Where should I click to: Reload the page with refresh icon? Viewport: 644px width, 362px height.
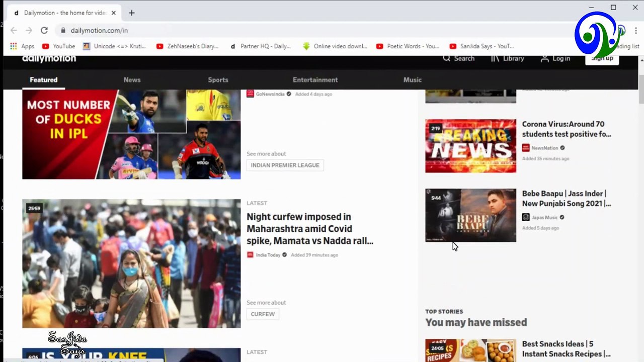[x=44, y=30]
